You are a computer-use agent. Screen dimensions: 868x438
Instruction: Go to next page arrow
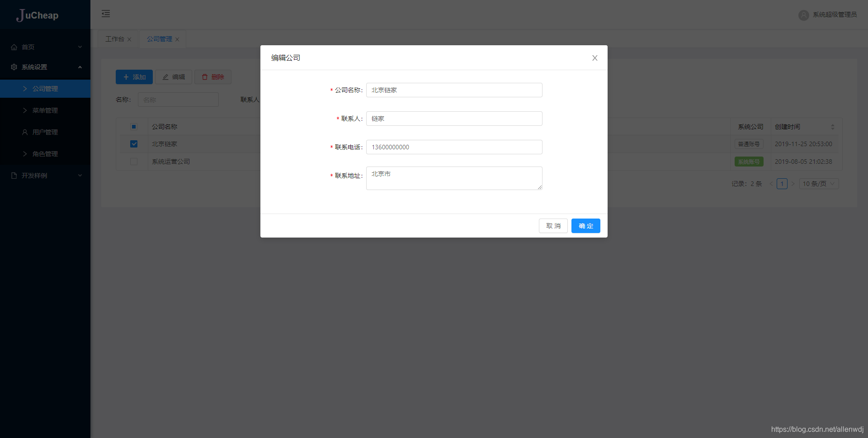pyautogui.click(x=793, y=184)
